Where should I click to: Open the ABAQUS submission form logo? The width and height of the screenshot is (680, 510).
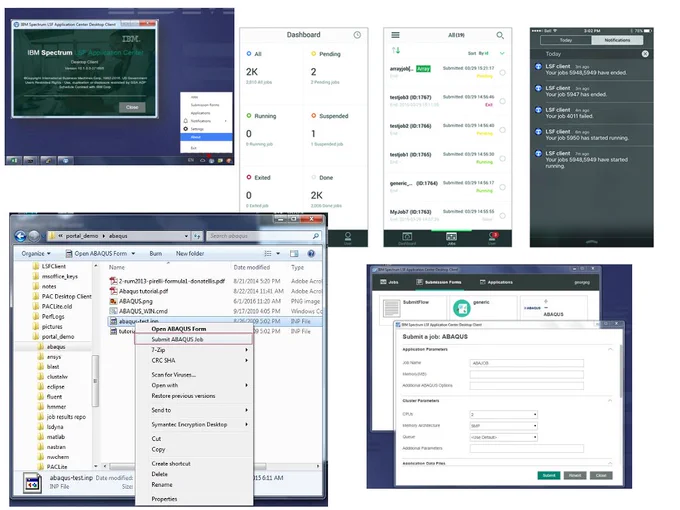tap(532, 308)
